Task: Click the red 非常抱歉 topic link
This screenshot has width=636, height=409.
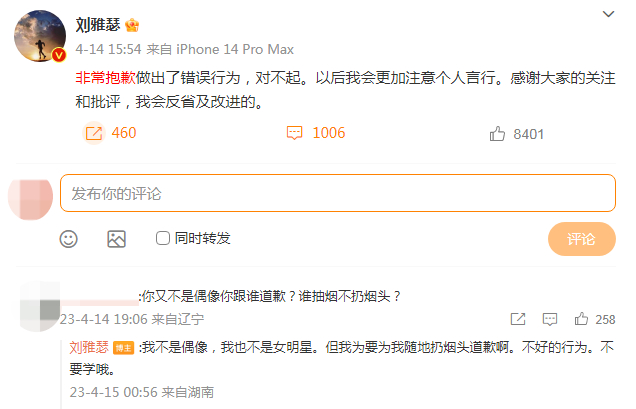Action: pos(105,77)
